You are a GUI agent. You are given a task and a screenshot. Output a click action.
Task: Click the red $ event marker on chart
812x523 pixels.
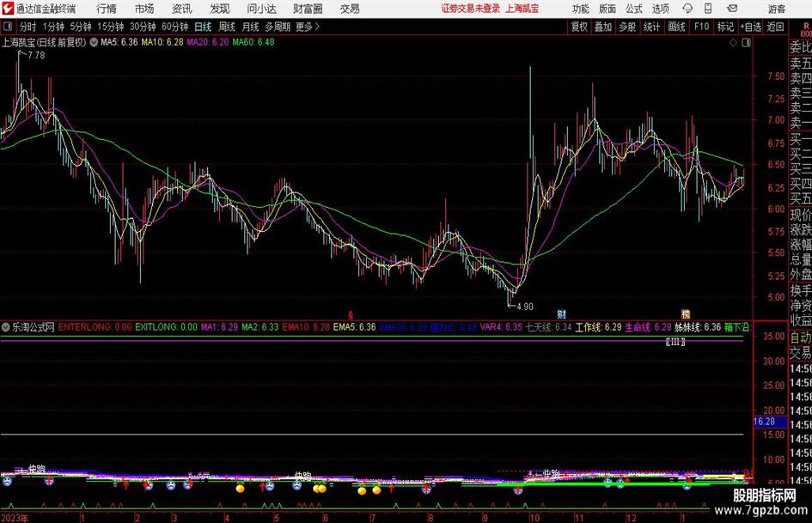(351, 315)
